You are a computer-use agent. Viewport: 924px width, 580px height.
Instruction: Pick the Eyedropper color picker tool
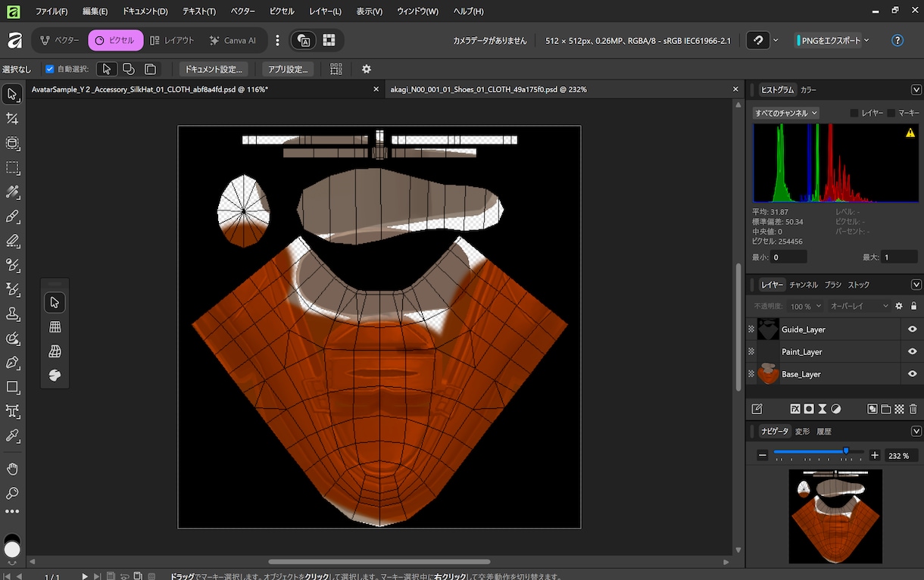[12, 435]
